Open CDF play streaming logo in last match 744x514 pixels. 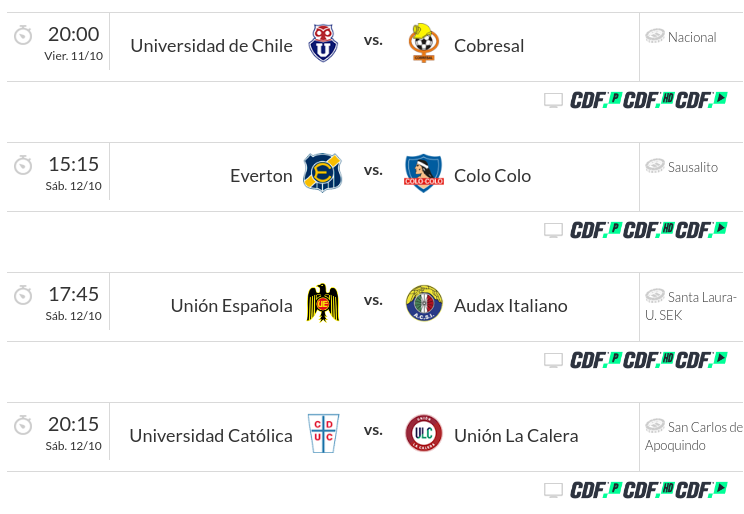pyautogui.click(x=701, y=490)
